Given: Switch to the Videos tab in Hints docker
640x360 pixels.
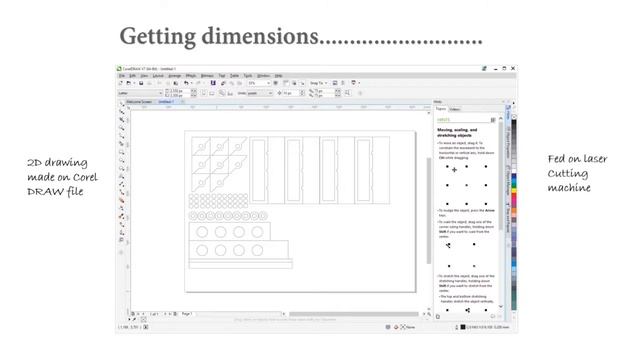Looking at the screenshot, I should [x=455, y=109].
